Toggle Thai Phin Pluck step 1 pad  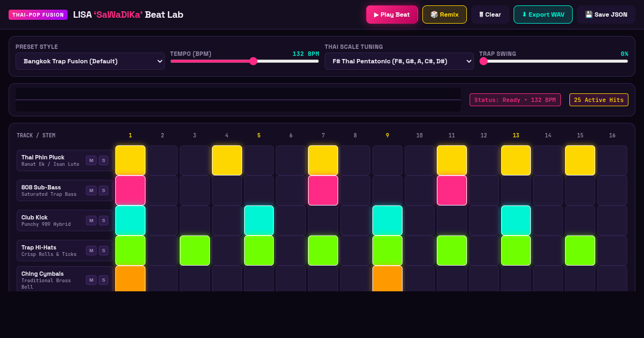point(130,160)
